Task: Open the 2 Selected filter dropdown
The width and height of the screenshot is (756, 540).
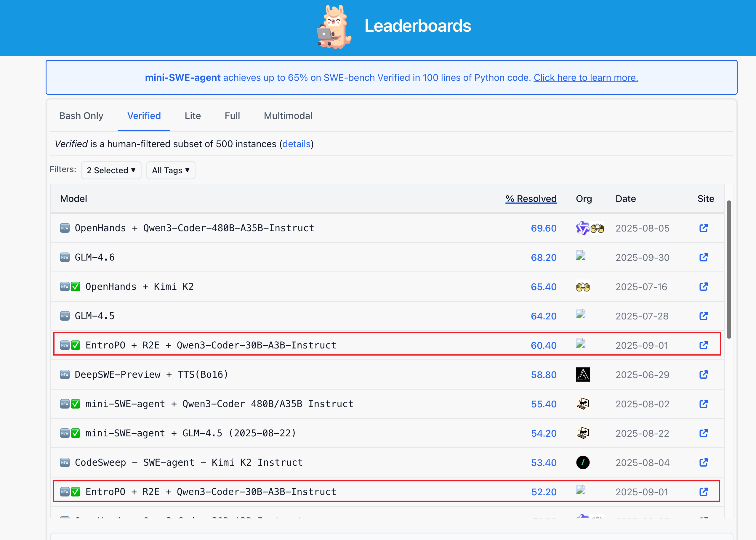Action: (111, 170)
